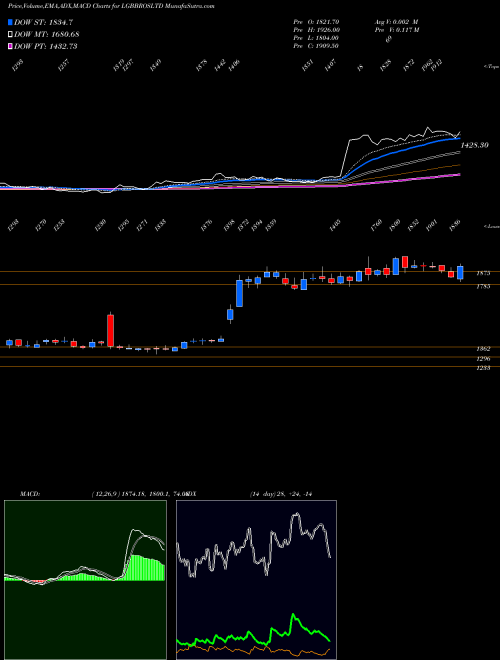This screenshot has height=660, width=500.
Task: Click the white ADX line peak
Action: coord(297,514)
